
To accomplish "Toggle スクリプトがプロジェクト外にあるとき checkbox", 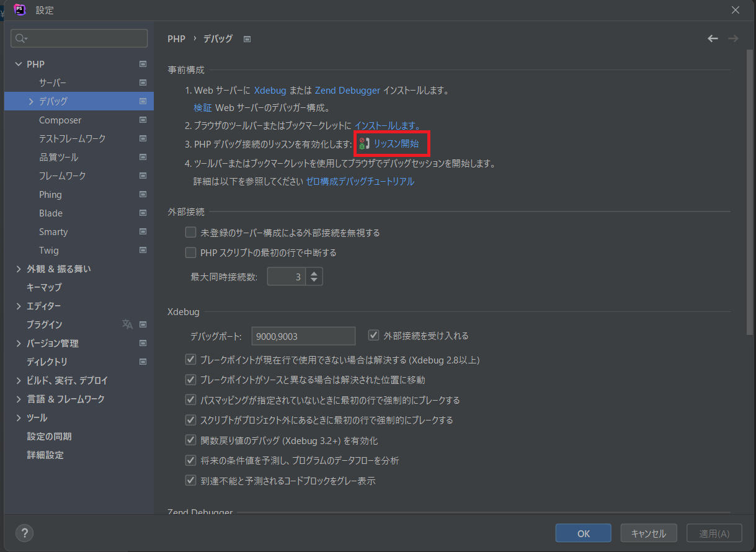I will click(190, 420).
